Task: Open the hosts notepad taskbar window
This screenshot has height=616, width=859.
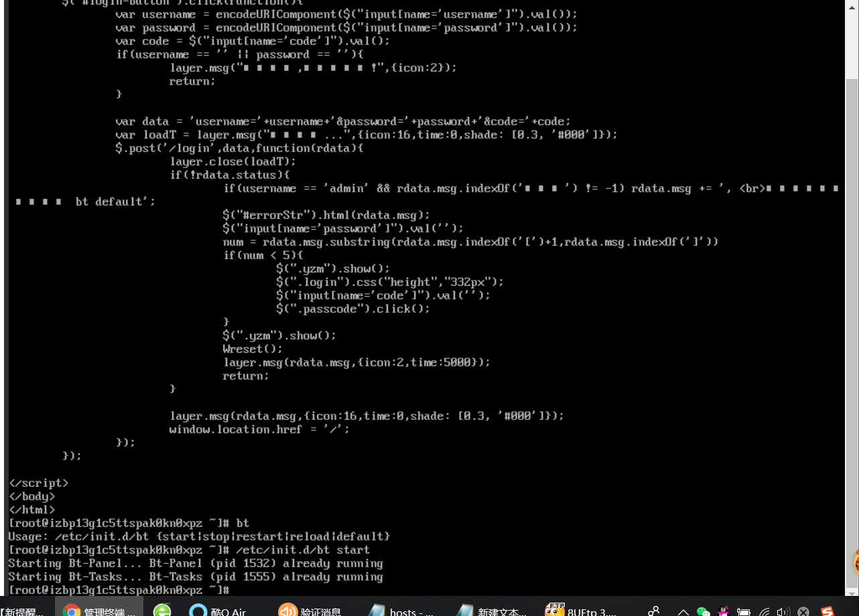Action: pyautogui.click(x=402, y=610)
